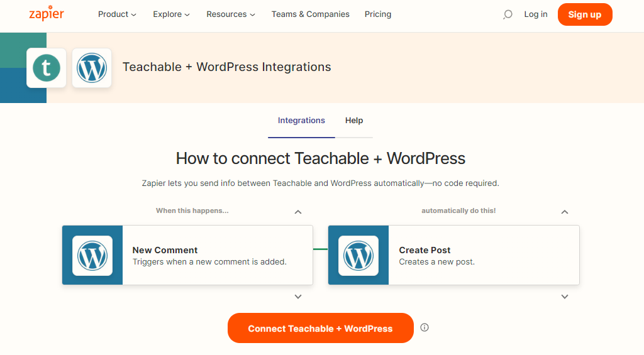The height and width of the screenshot is (355, 644).
Task: Select the New Comment trigger card
Action: tap(187, 255)
